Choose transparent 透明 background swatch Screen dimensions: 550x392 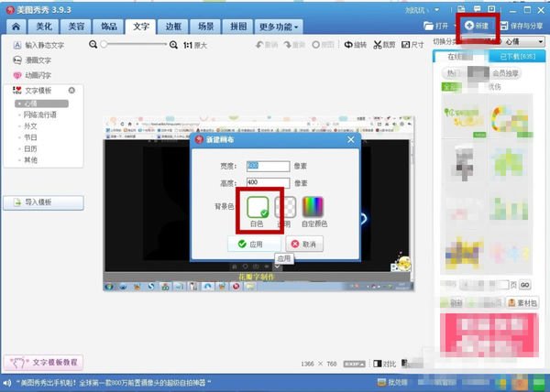pos(285,207)
